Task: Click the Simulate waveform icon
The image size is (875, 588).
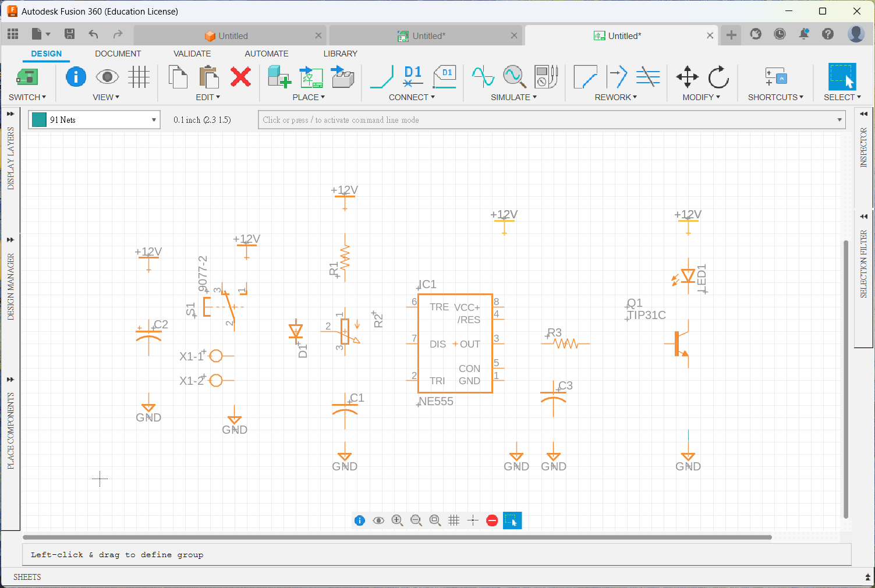Action: pyautogui.click(x=483, y=77)
